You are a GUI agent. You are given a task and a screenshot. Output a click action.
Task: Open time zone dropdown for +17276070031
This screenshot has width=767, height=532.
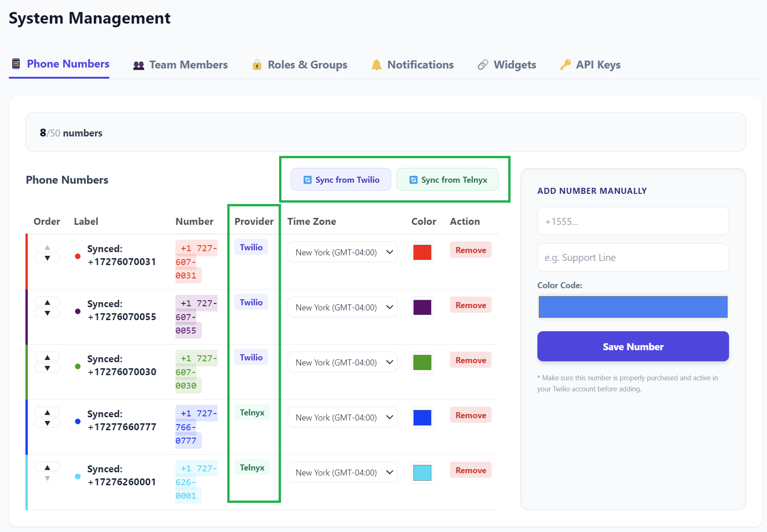[x=343, y=252]
